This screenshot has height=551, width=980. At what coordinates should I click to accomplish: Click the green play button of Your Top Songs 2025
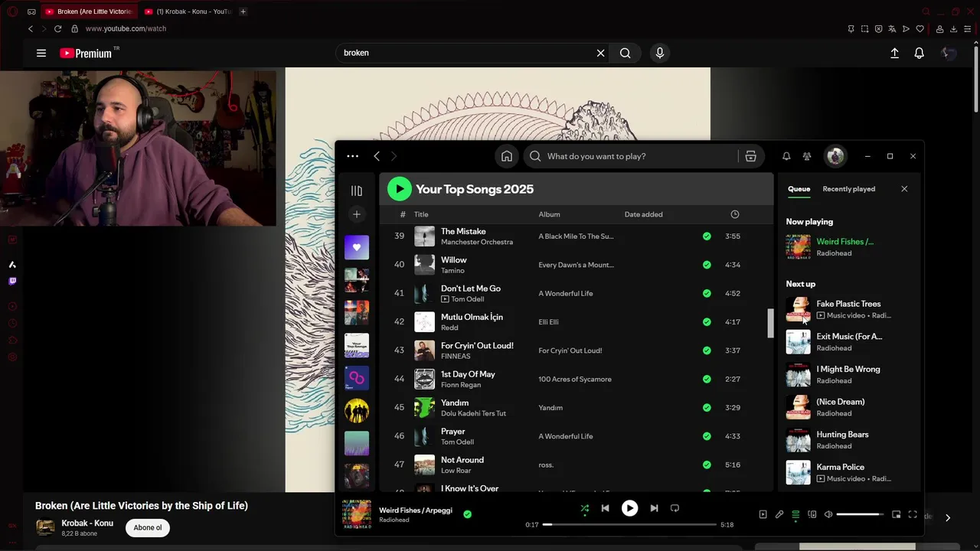pos(399,189)
